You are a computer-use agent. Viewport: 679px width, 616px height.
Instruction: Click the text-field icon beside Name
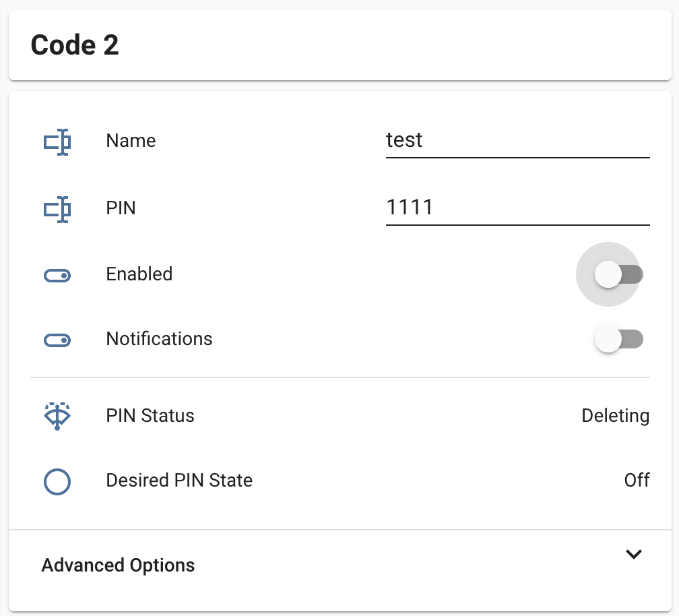(x=57, y=142)
